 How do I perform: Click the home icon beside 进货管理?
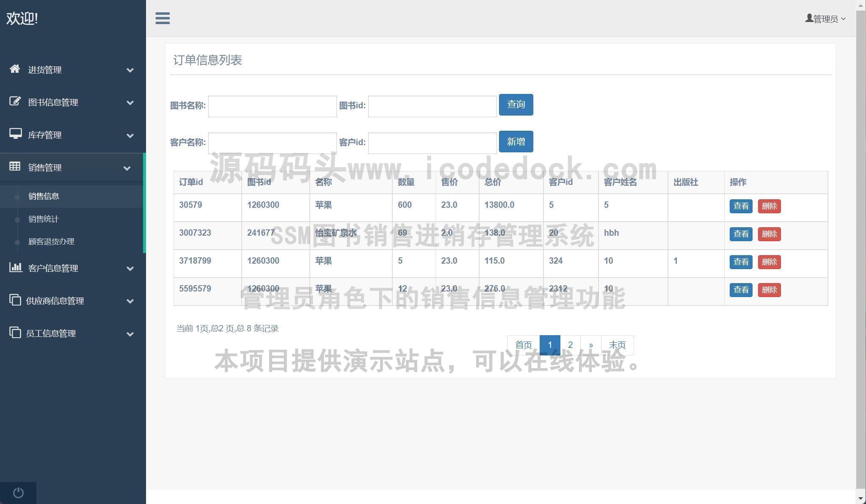[15, 69]
